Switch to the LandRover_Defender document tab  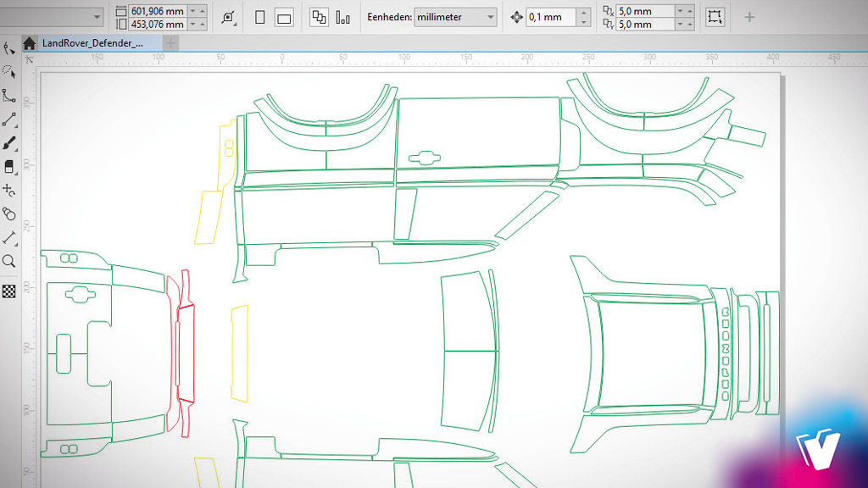click(92, 44)
